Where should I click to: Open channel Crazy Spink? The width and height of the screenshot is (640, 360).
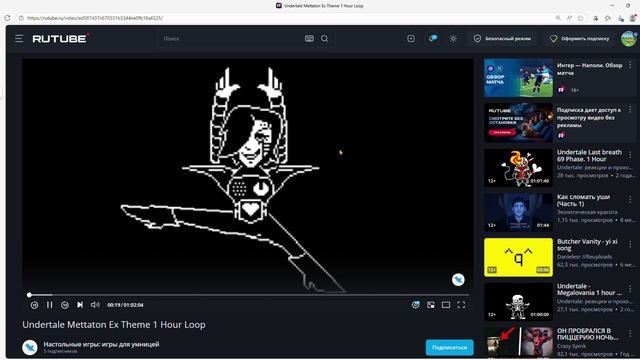tap(571, 346)
